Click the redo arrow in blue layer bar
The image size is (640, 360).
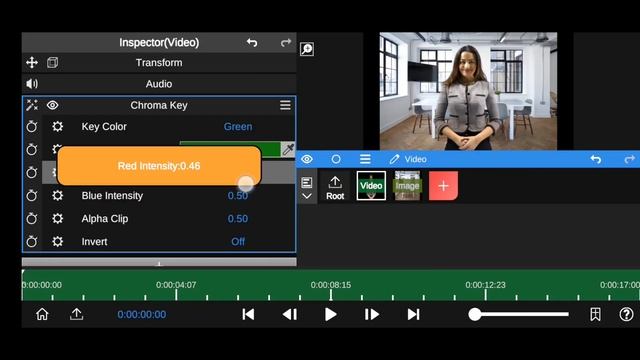(x=629, y=159)
